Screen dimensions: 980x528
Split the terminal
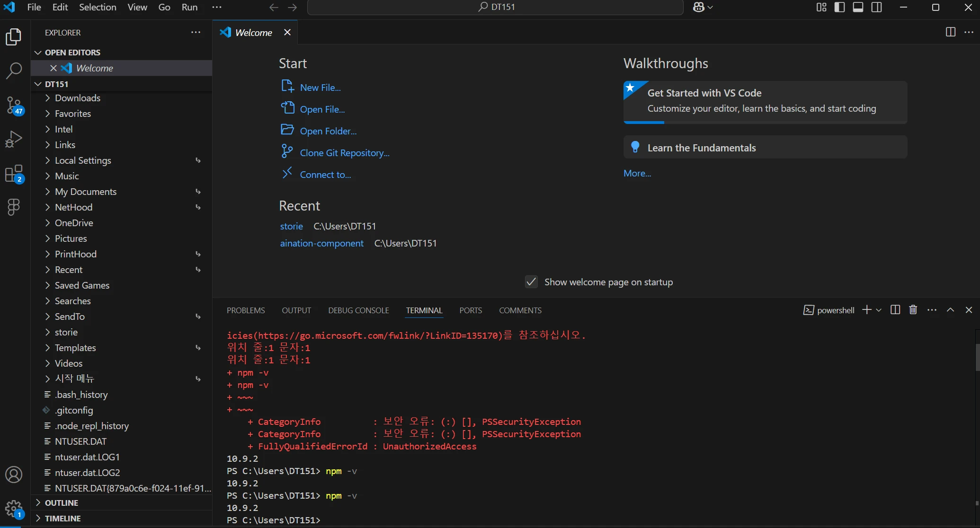tap(895, 310)
